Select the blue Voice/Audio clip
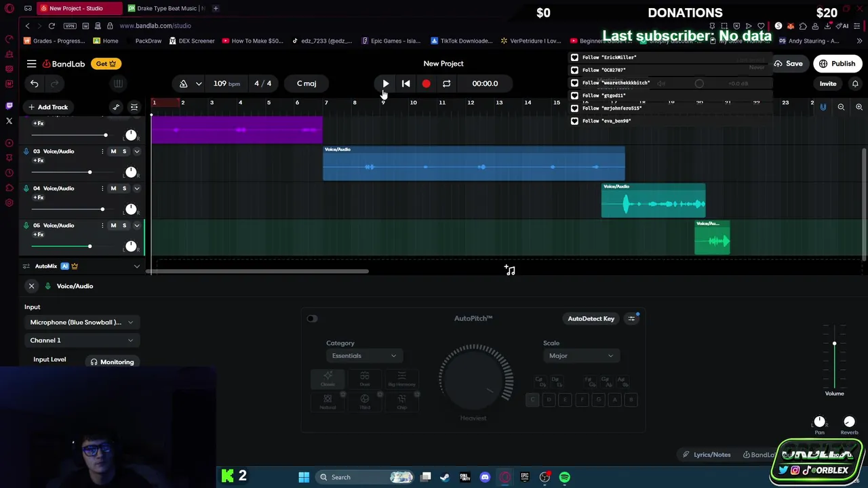The image size is (868, 488). pos(473,163)
